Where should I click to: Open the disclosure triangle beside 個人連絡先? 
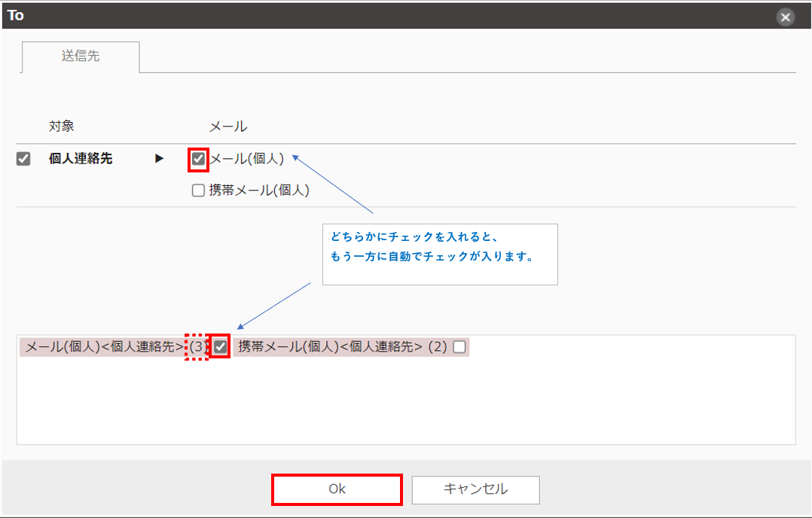pos(159,159)
